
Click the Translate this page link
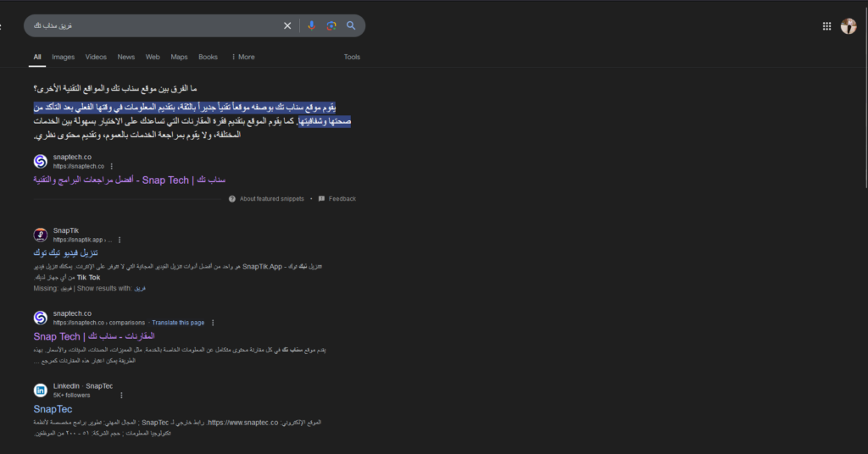pyautogui.click(x=178, y=323)
